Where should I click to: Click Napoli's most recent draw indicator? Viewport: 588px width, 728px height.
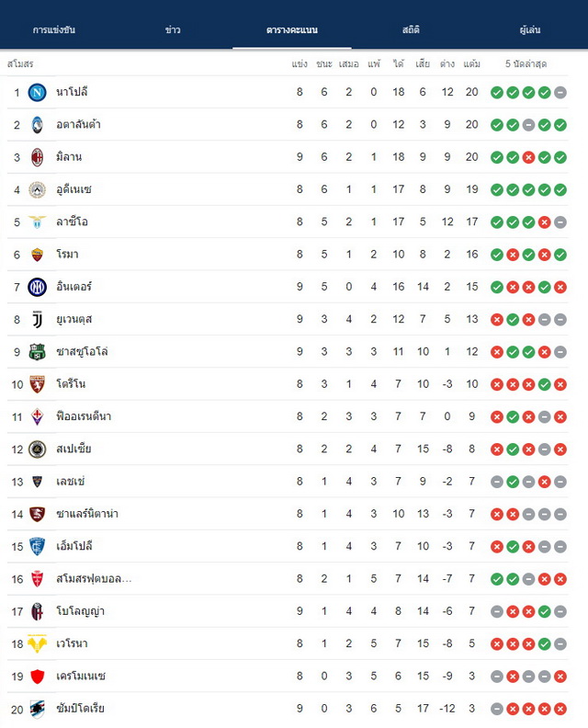click(560, 93)
